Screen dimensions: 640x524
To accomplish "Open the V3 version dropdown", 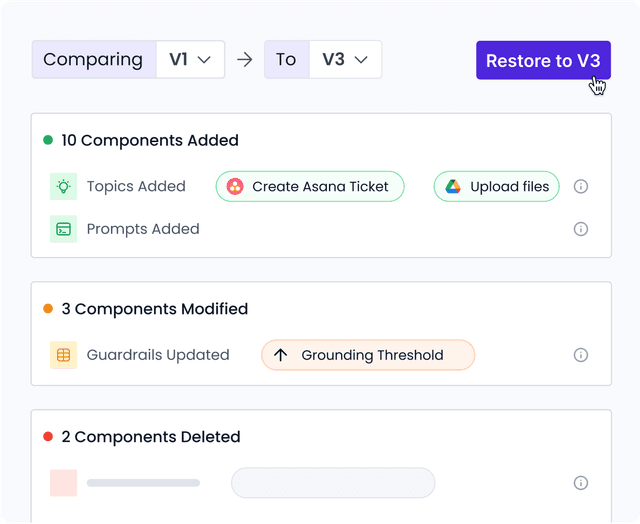I will coord(345,60).
